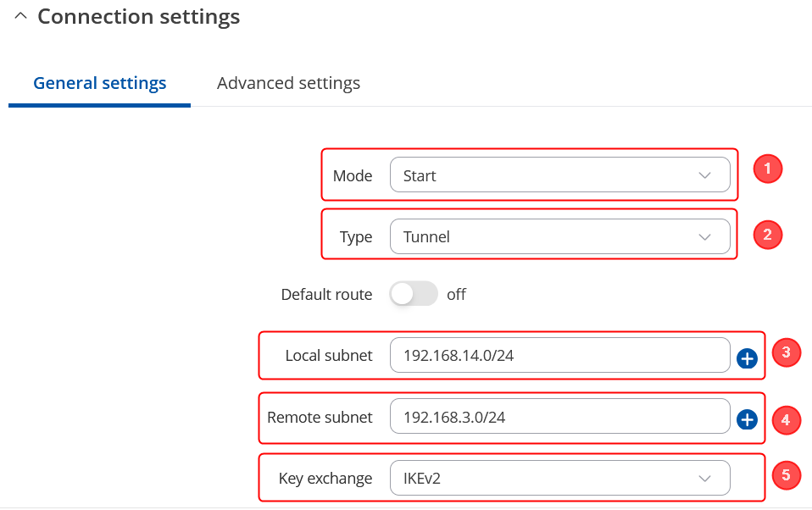The image size is (812, 510).
Task: Click the Connection settings heading text
Action: point(138,16)
